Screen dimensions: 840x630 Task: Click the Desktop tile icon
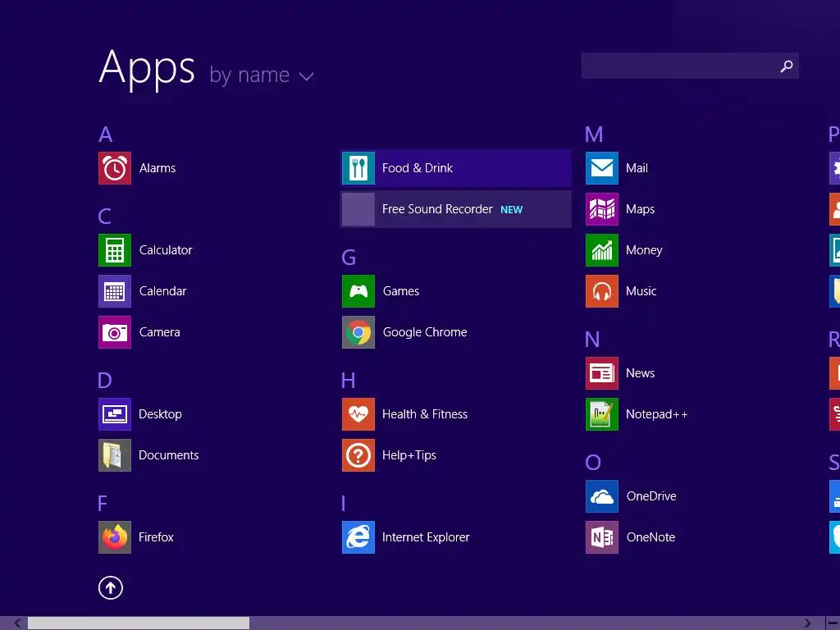pyautogui.click(x=115, y=414)
